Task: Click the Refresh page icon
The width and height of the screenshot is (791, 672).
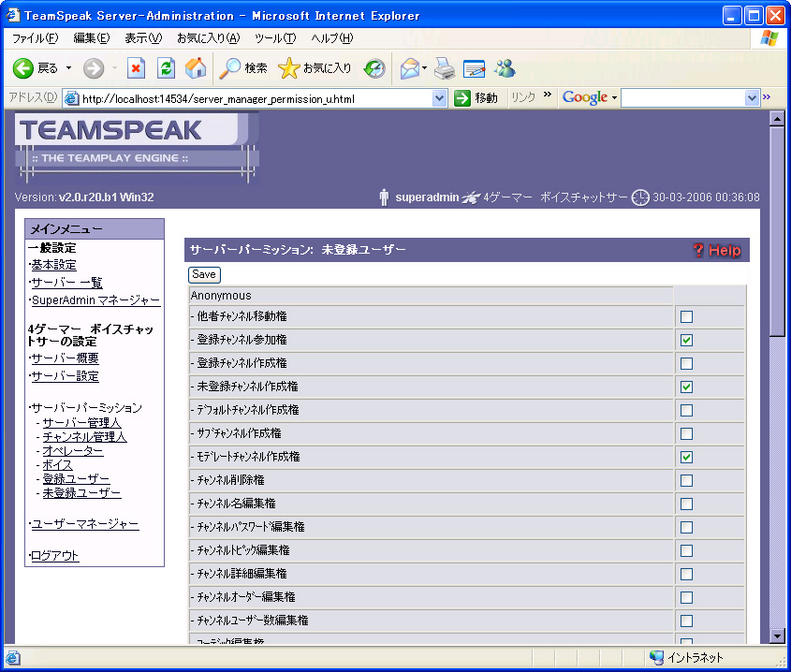Action: tap(166, 68)
